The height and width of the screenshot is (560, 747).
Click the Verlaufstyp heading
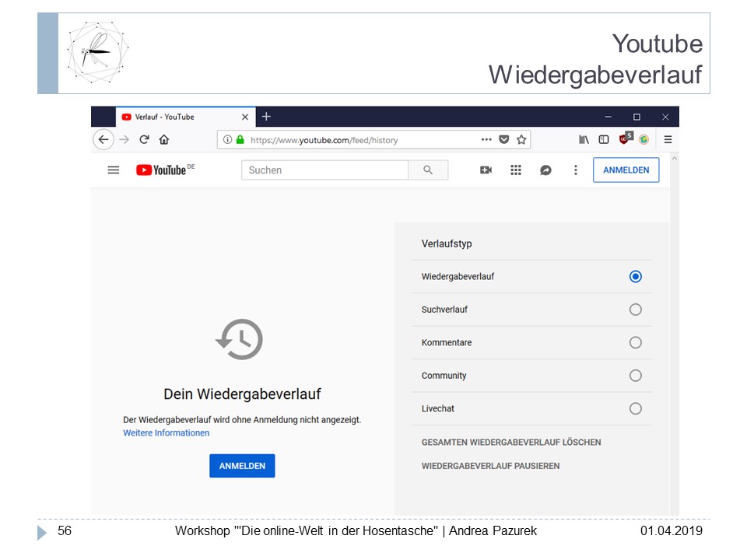tap(447, 243)
